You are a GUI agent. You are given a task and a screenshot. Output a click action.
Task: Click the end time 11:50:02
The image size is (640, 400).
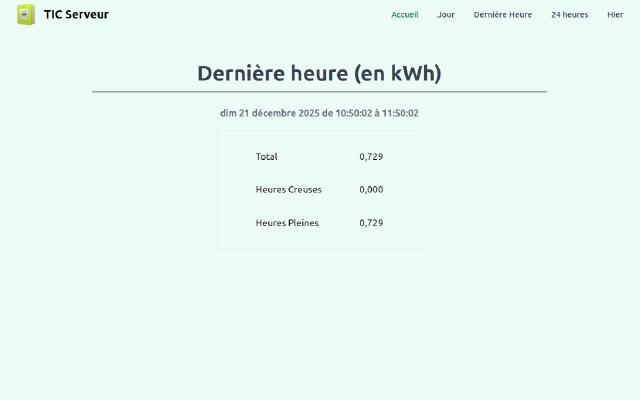[x=400, y=114]
